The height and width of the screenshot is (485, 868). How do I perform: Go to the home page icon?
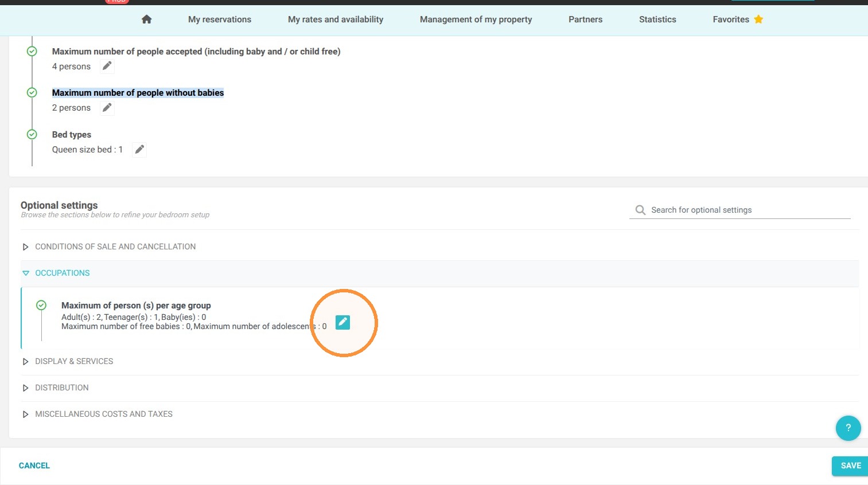[x=147, y=19]
